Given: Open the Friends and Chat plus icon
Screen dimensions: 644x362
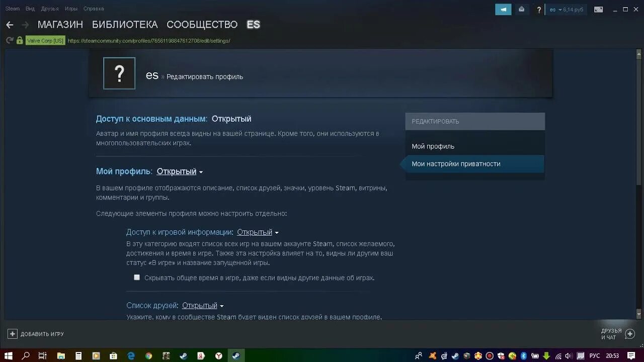Looking at the screenshot, I should click(x=629, y=334).
